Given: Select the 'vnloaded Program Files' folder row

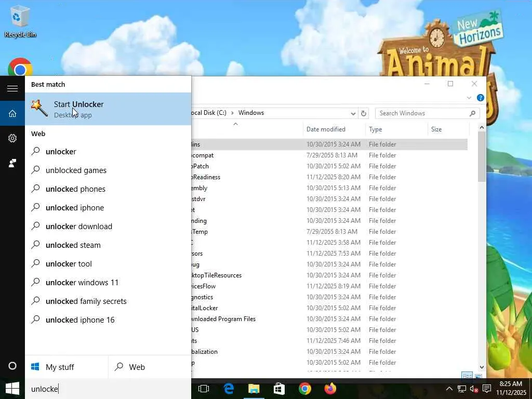Looking at the screenshot, I should tap(329, 319).
